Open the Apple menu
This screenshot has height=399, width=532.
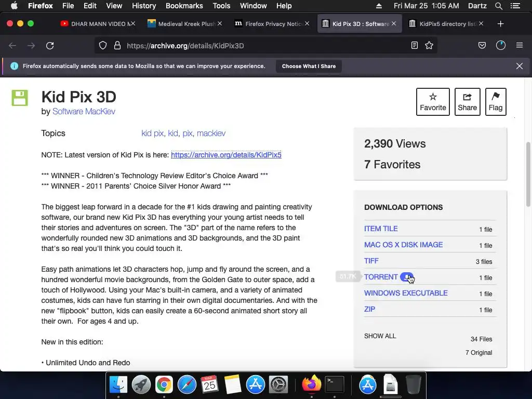pyautogui.click(x=14, y=6)
